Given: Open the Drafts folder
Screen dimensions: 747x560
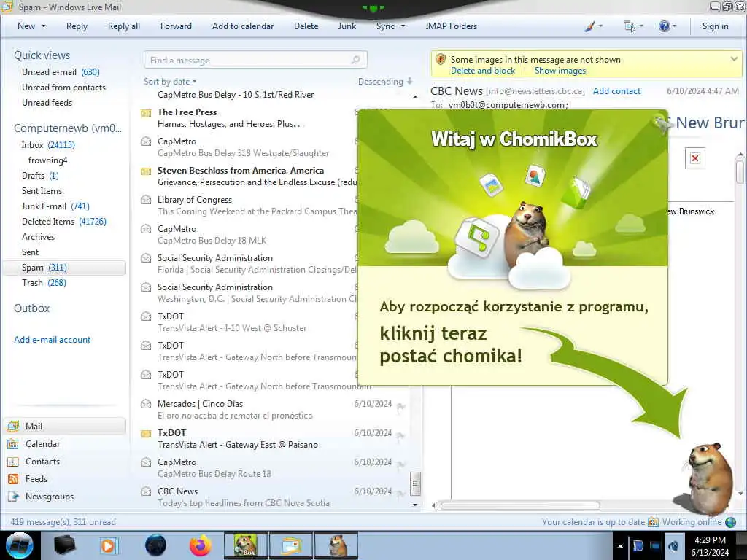Looking at the screenshot, I should pyautogui.click(x=40, y=176).
